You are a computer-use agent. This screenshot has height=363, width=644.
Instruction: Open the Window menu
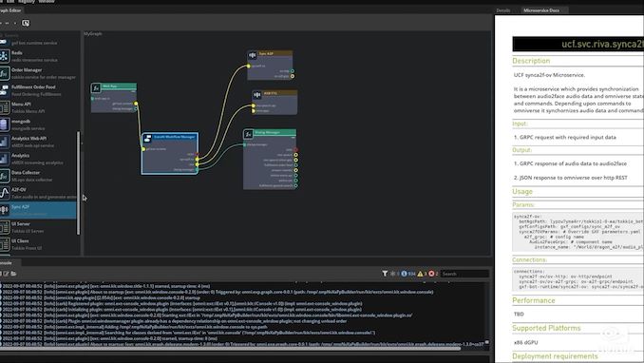(x=47, y=2)
